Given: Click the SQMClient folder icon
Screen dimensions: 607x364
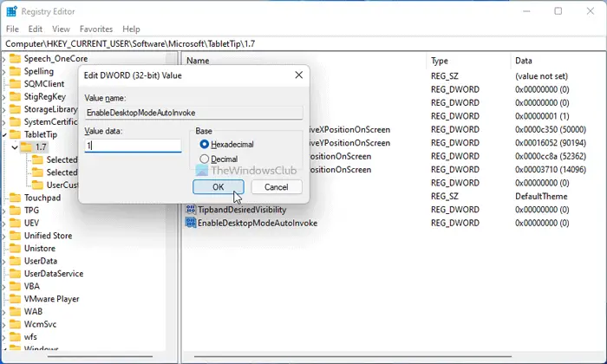Looking at the screenshot, I should (x=15, y=84).
